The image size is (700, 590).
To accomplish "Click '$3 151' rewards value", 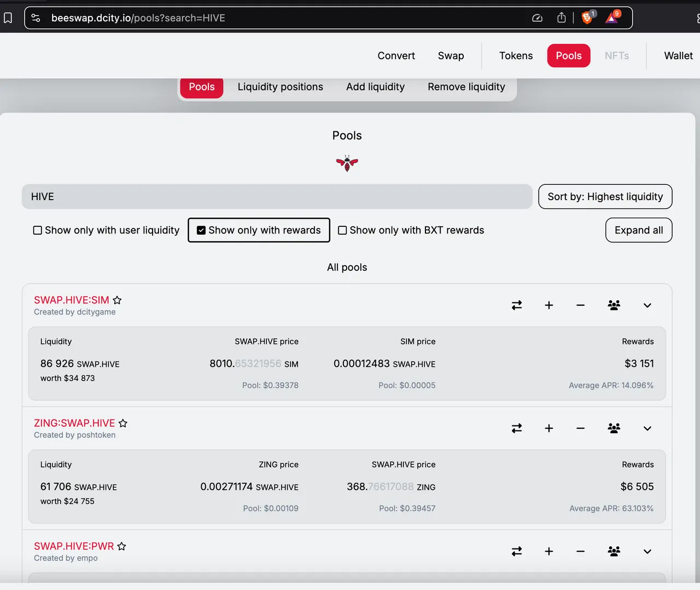I will [639, 364].
